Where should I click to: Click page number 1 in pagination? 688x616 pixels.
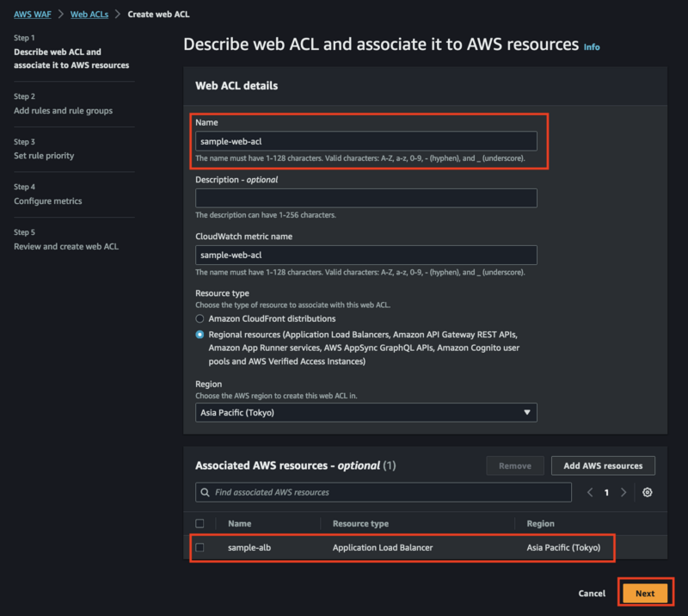click(x=606, y=493)
